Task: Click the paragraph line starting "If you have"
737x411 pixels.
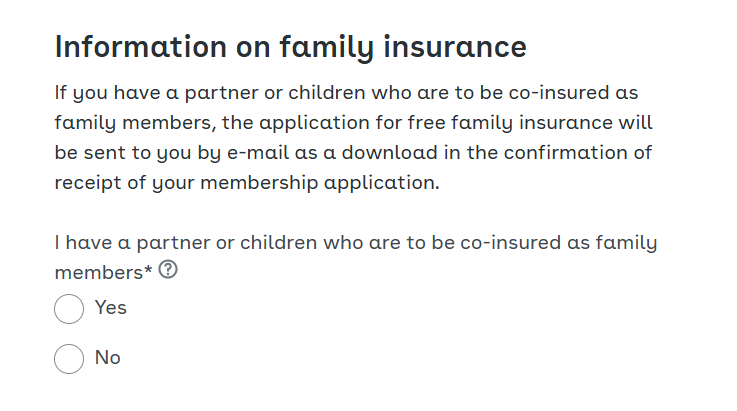Action: (x=346, y=93)
